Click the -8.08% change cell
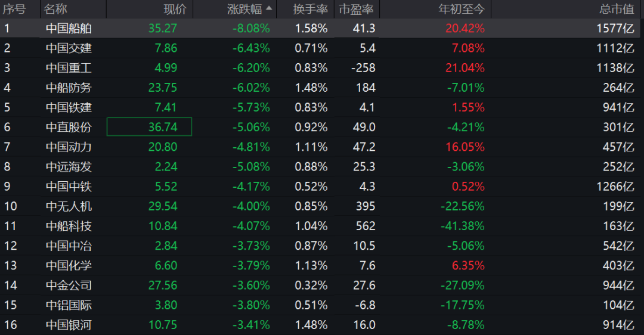644x335 pixels. (x=251, y=29)
